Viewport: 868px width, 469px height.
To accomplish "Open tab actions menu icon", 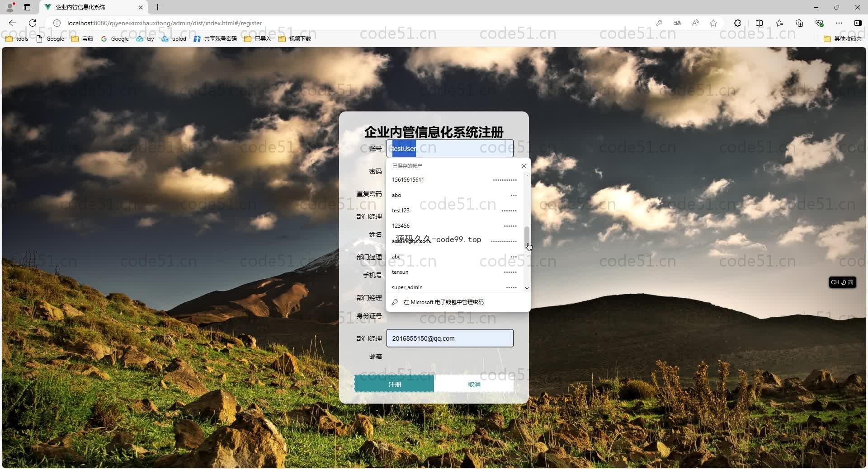I will click(x=27, y=7).
